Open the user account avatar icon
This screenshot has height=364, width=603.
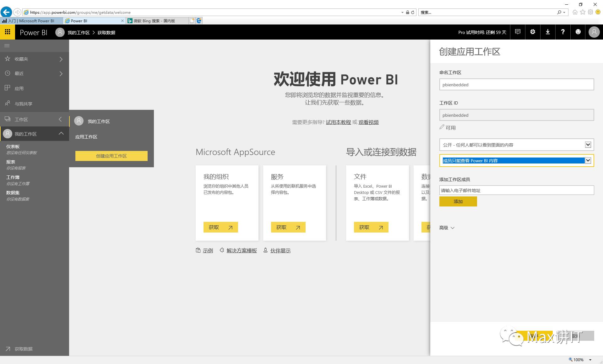(594, 32)
